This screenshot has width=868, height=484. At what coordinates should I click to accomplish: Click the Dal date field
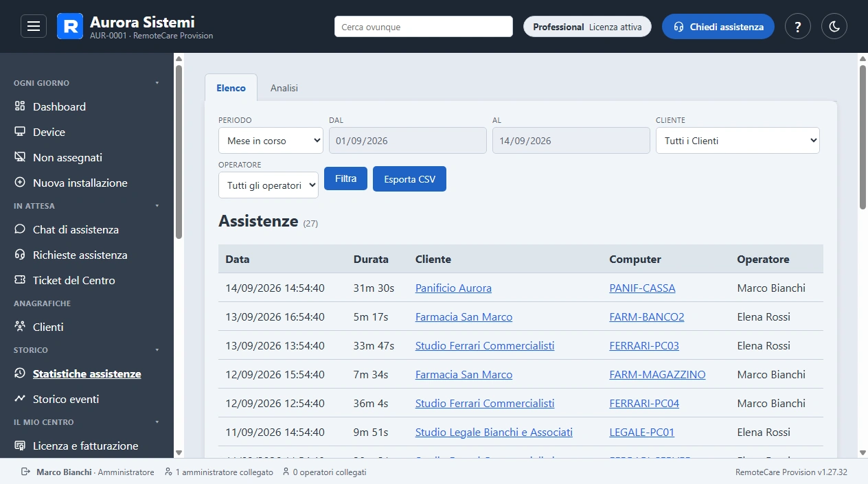click(408, 141)
